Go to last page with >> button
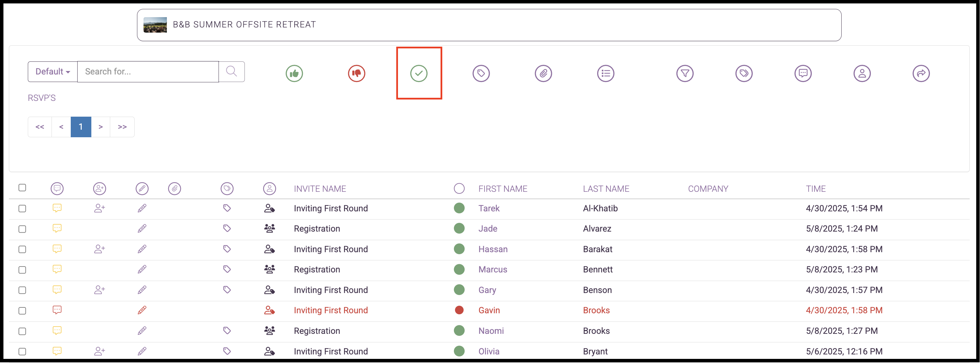 point(122,127)
